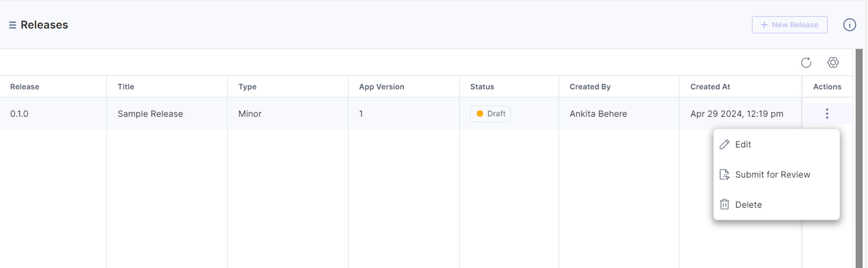868x268 pixels.
Task: Click the Status column header
Action: point(482,87)
